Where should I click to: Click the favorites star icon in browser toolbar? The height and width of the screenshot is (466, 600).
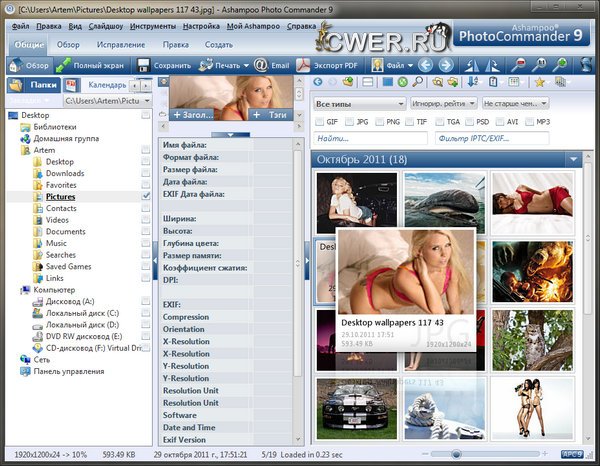point(540,81)
